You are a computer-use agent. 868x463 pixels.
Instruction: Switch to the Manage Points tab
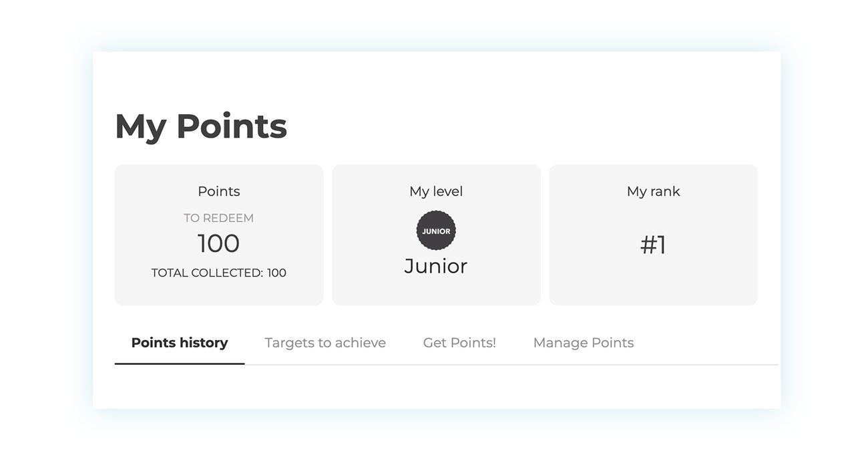point(583,343)
